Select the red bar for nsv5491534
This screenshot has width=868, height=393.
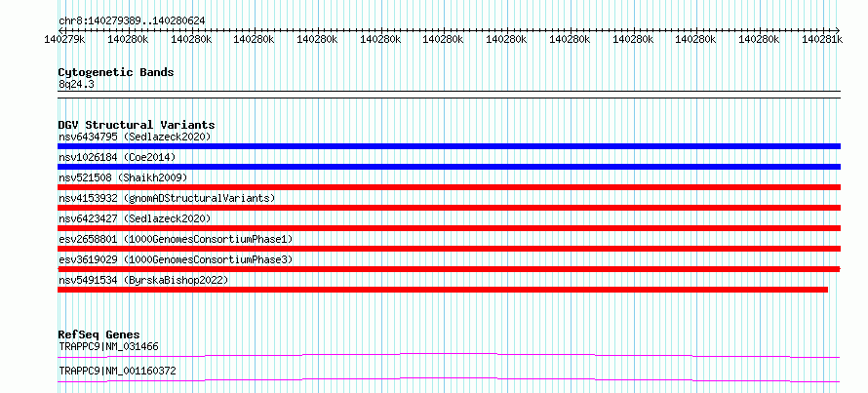point(443,290)
